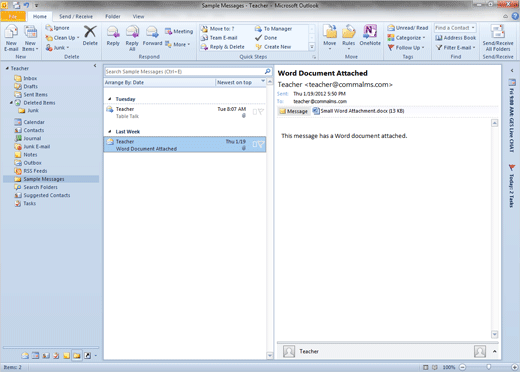Screen dimensions: 520x372
Task: Adjust the zoom slider in status bar
Action: (488, 367)
